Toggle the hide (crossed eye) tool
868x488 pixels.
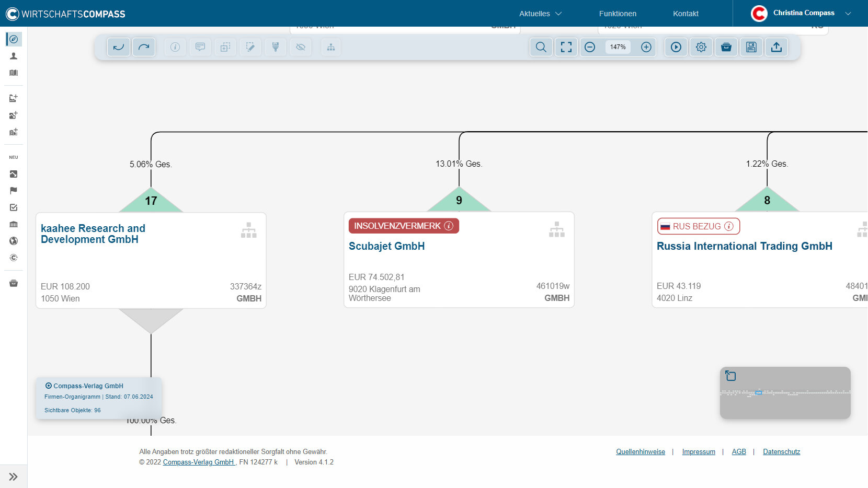301,47
